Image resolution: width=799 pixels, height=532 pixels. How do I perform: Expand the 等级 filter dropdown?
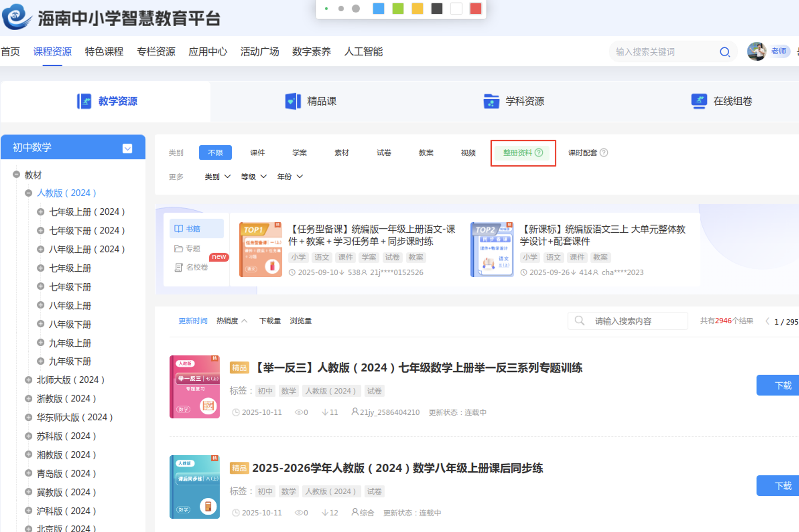click(x=254, y=177)
